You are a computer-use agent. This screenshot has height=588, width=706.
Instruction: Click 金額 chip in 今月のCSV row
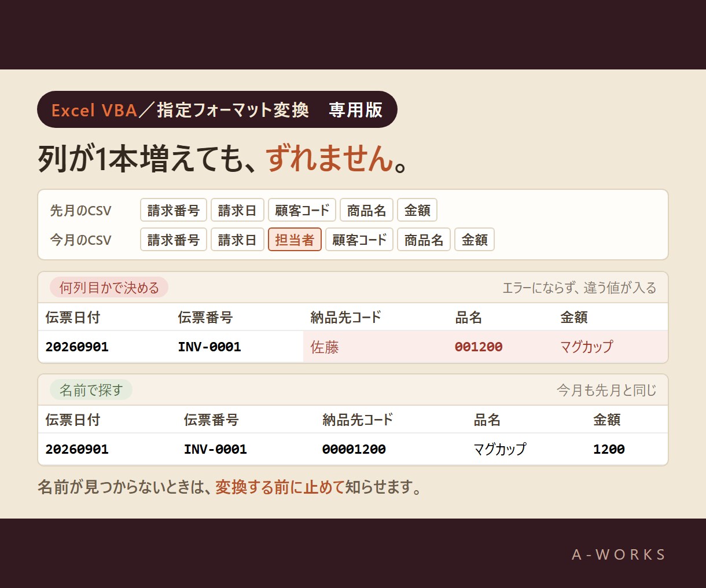[475, 240]
